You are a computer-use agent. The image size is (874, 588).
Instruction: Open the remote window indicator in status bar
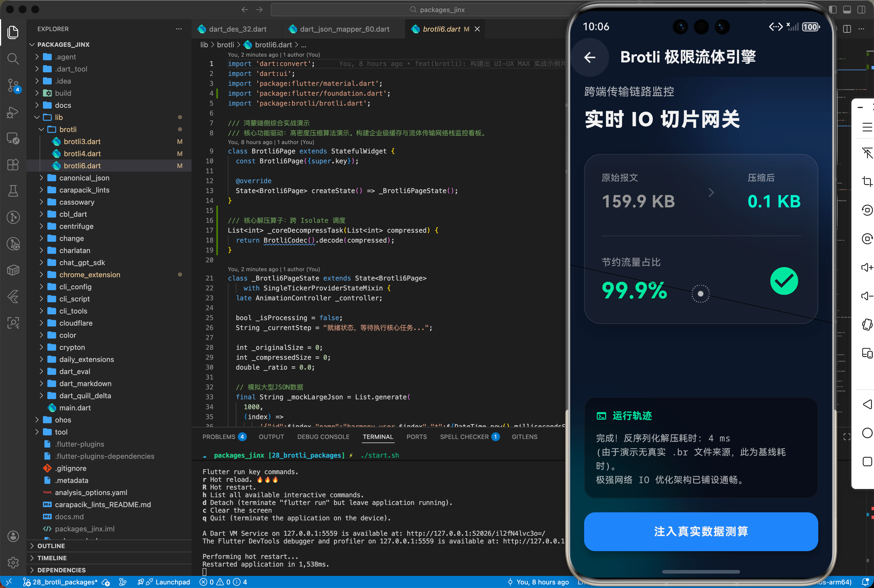9,582
